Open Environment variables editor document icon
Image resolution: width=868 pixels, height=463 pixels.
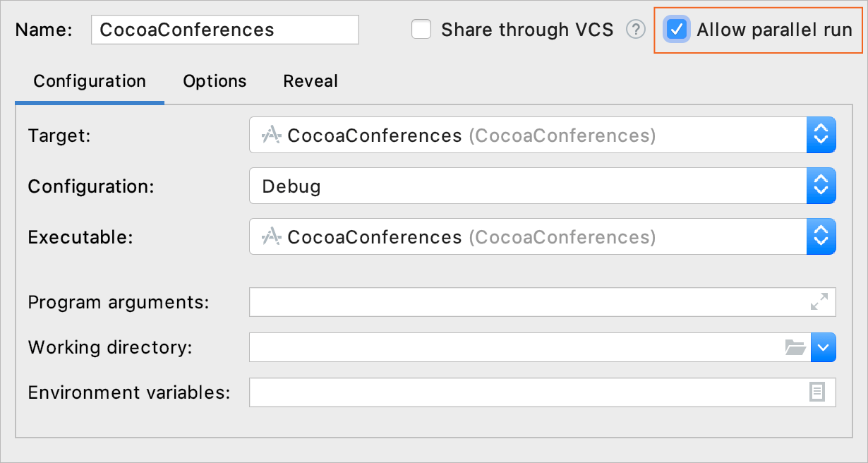(x=817, y=392)
